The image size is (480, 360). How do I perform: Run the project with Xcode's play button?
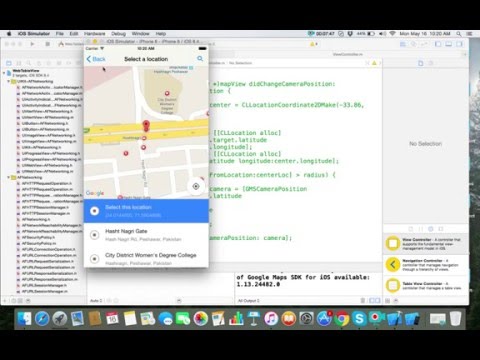tap(32, 44)
